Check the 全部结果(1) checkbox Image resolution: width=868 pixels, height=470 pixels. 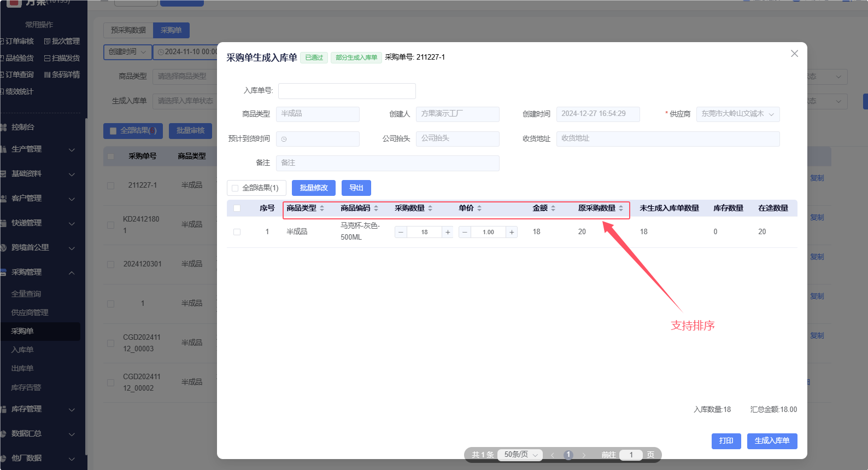(x=236, y=188)
